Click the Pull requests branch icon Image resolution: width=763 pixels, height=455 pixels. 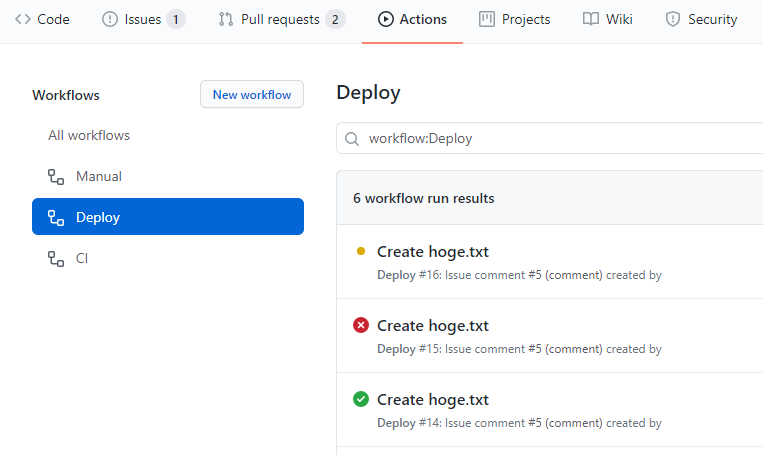226,19
